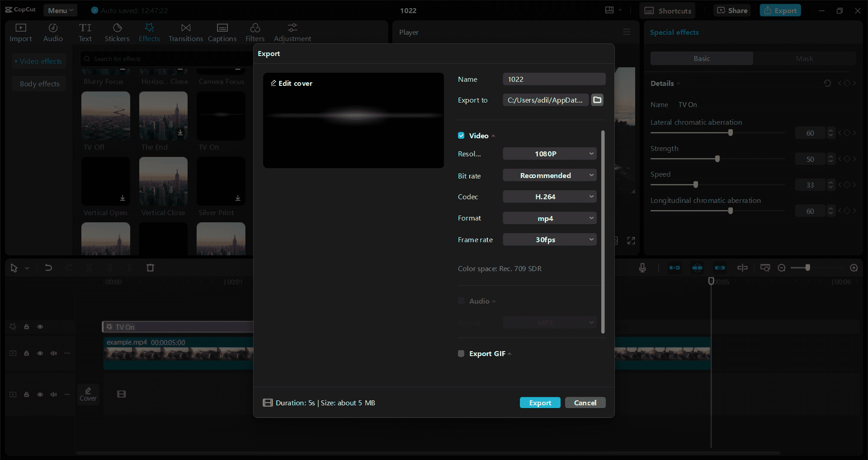Toggle linkage icon in timeline toolbar

720,268
